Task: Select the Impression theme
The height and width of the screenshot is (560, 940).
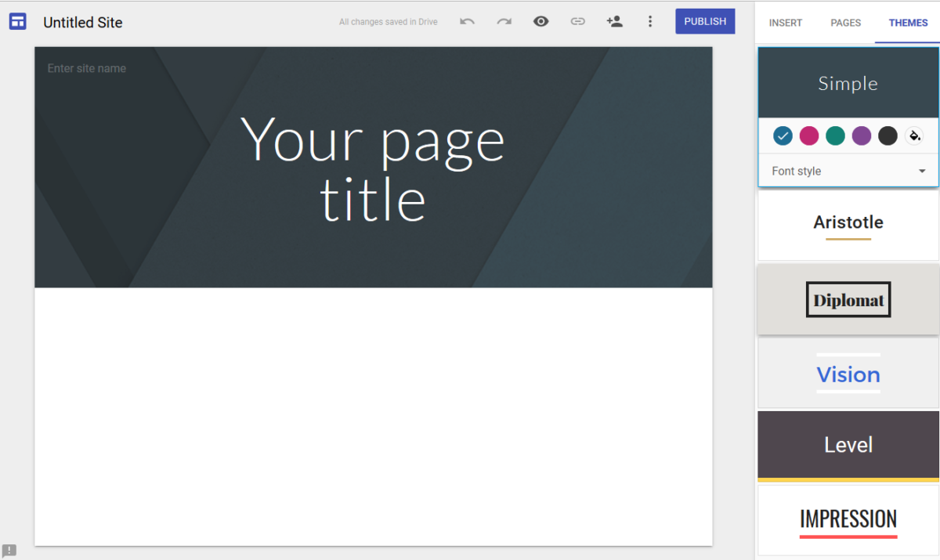Action: [848, 520]
